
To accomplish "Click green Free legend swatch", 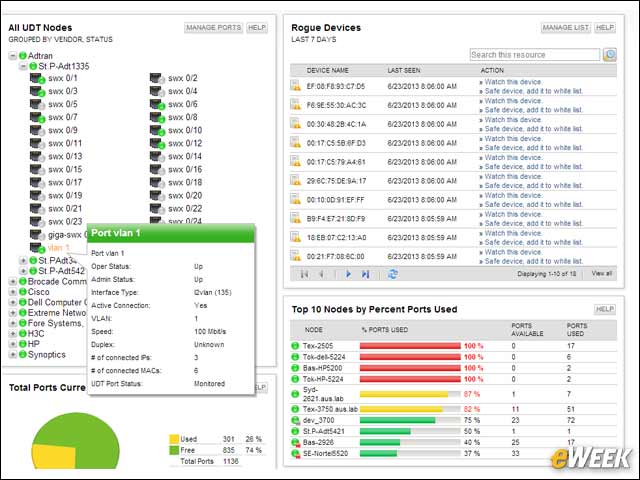I will 174,450.
